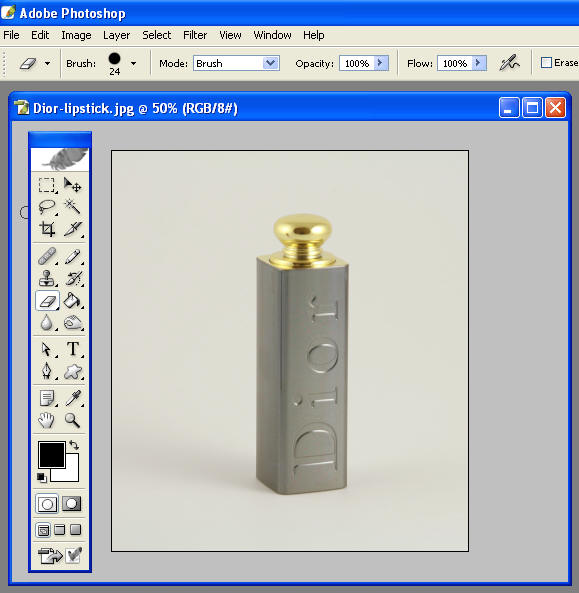Select the Magic Wand tool

[x=72, y=207]
